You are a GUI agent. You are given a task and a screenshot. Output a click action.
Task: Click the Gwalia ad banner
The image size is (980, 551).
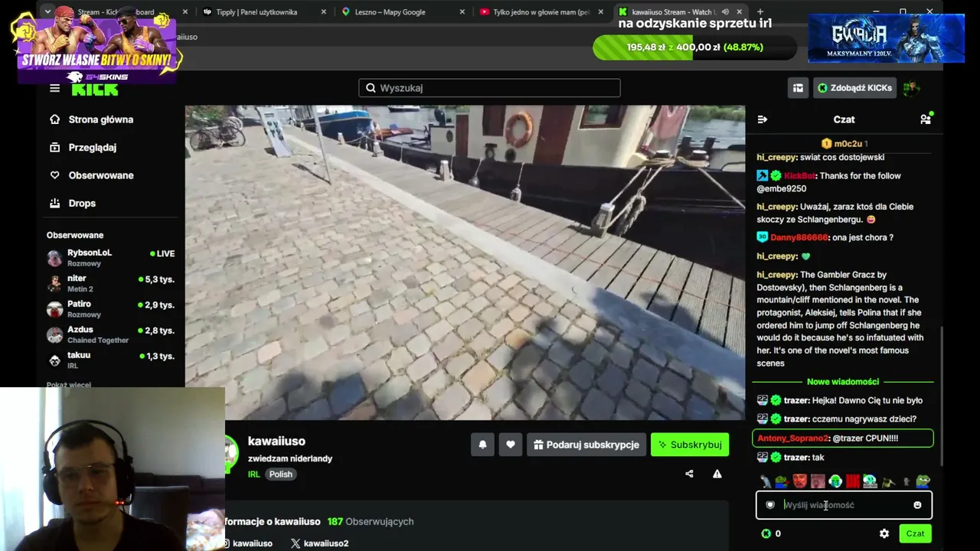886,38
